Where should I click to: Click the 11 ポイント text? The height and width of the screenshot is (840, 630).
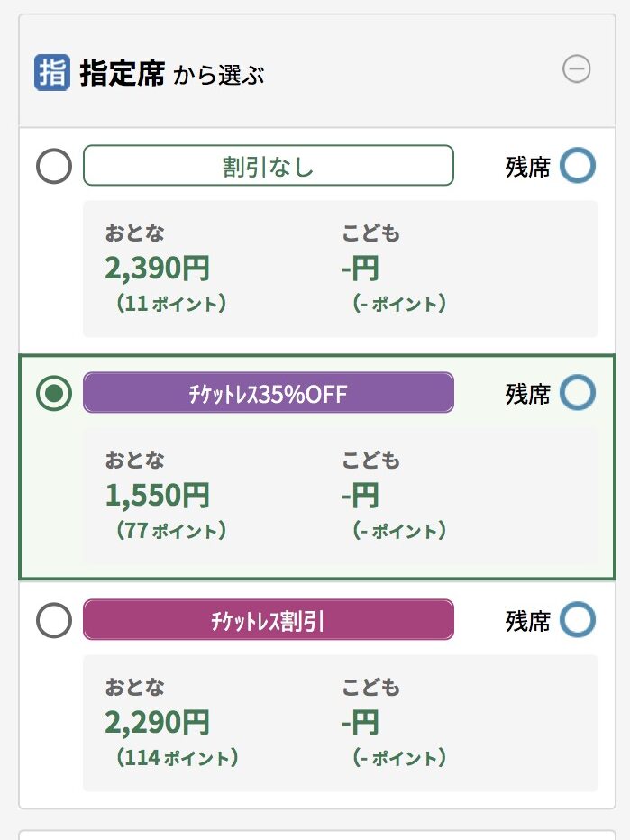tap(171, 303)
